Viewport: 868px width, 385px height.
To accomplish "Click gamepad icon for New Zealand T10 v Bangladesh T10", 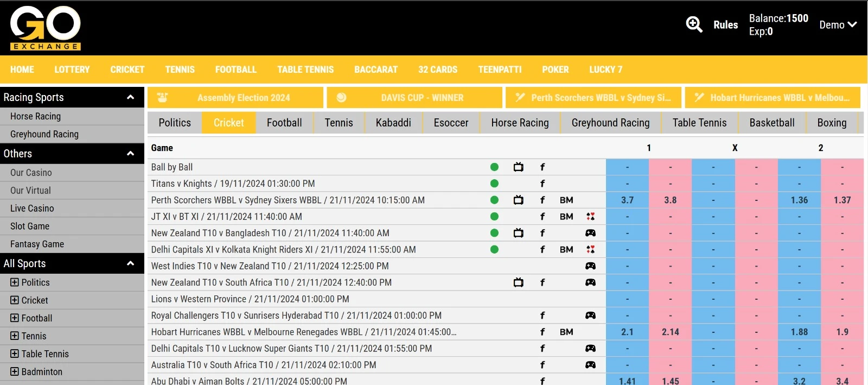I will (590, 233).
